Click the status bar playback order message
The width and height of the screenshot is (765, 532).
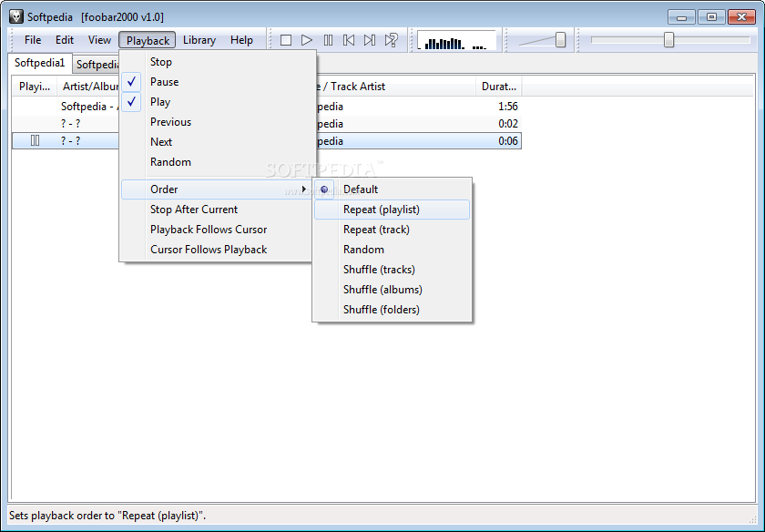pyautogui.click(x=107, y=516)
